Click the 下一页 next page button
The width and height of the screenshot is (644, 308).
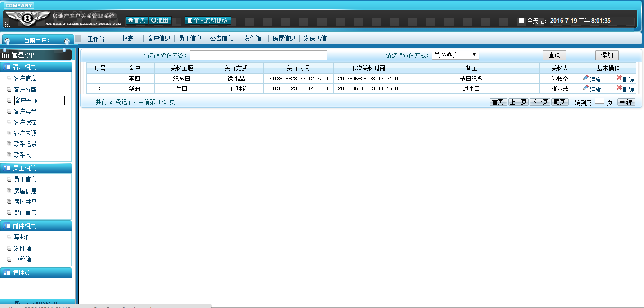pos(540,102)
